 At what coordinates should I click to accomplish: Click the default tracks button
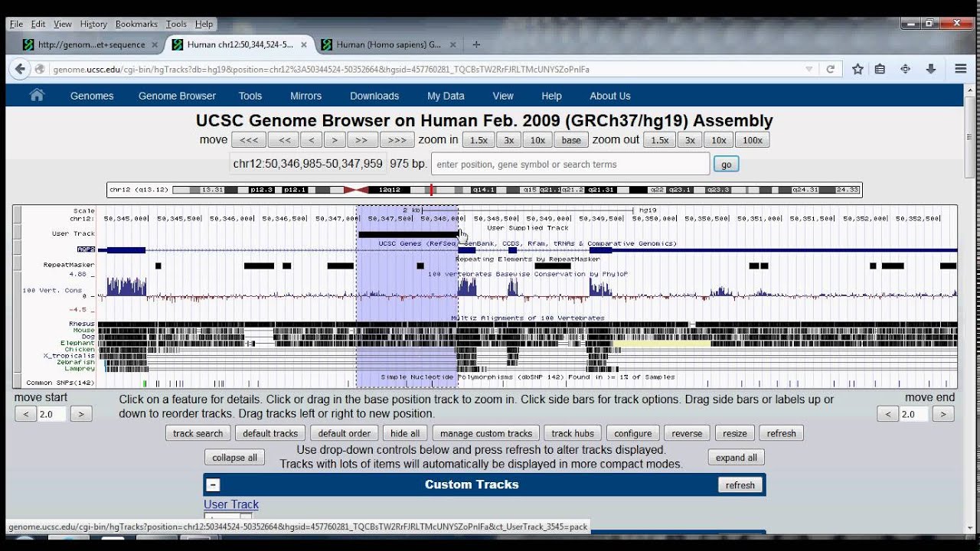click(x=270, y=433)
